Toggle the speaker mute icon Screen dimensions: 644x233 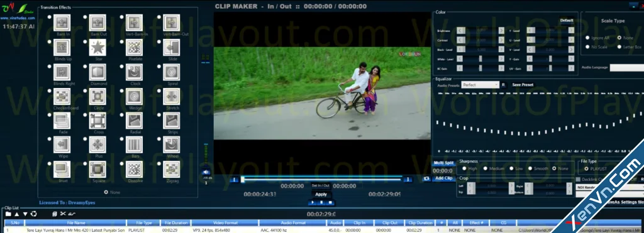[x=206, y=172]
